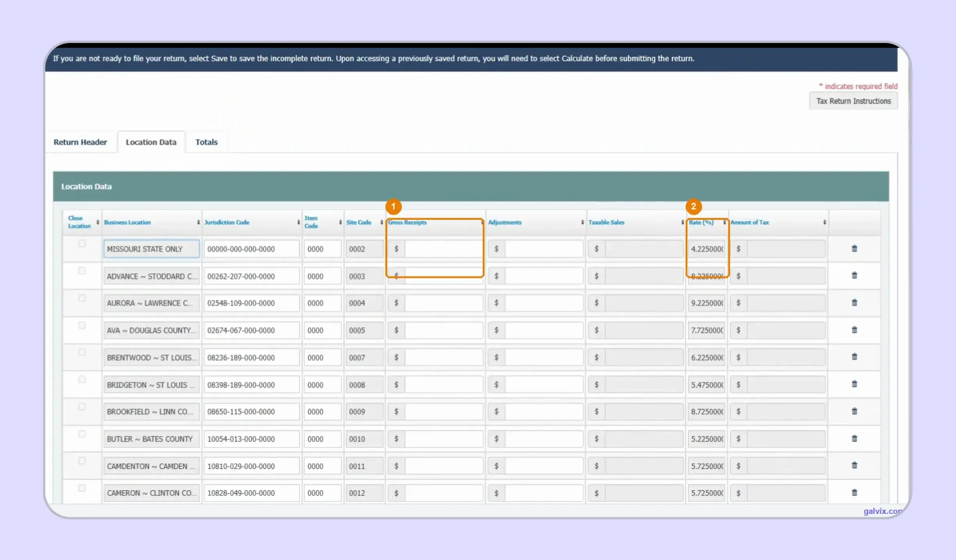
Task: Delete BRENTWOOD ~ ST LOUIS row using trash icon
Action: [x=854, y=357]
